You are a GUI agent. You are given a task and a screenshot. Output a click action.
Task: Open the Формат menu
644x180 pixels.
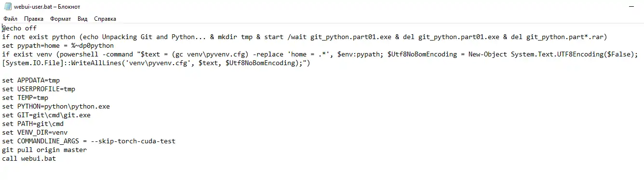60,19
